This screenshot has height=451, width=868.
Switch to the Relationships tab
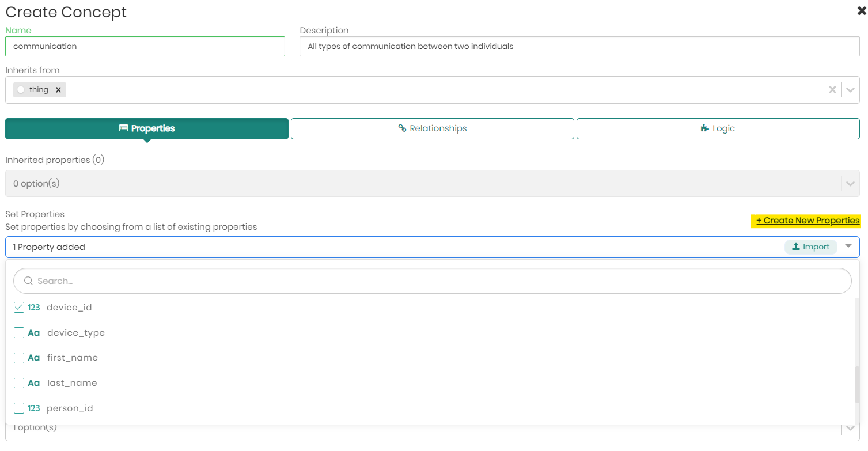click(x=432, y=128)
